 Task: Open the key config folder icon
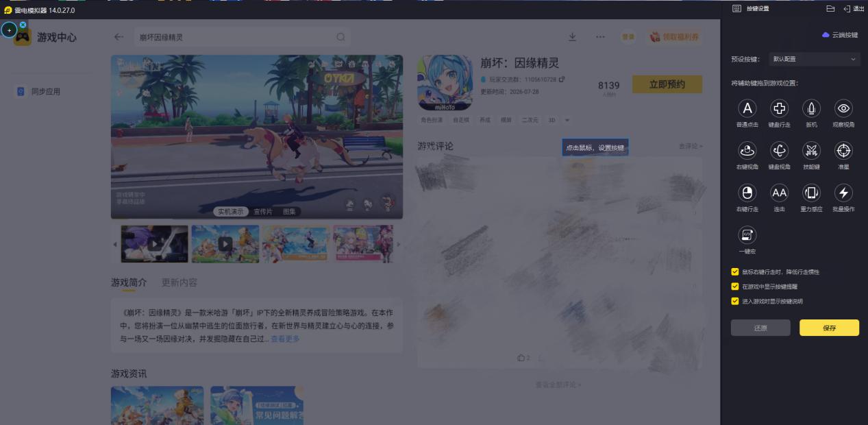pos(830,9)
